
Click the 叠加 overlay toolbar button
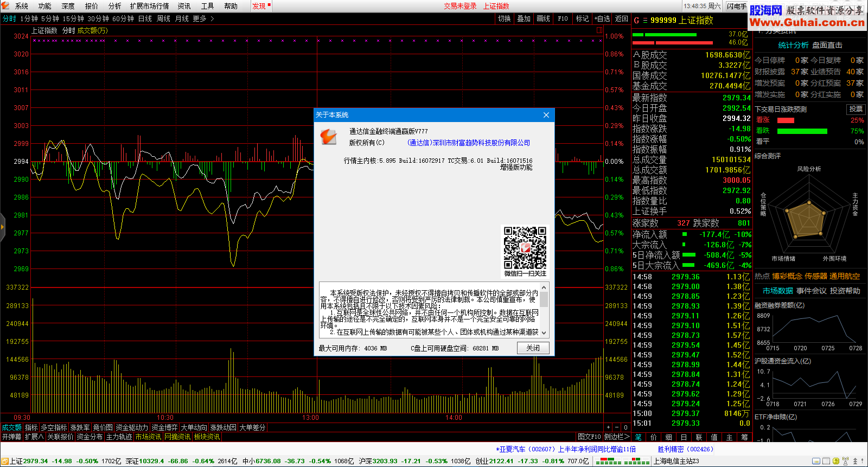pos(524,18)
